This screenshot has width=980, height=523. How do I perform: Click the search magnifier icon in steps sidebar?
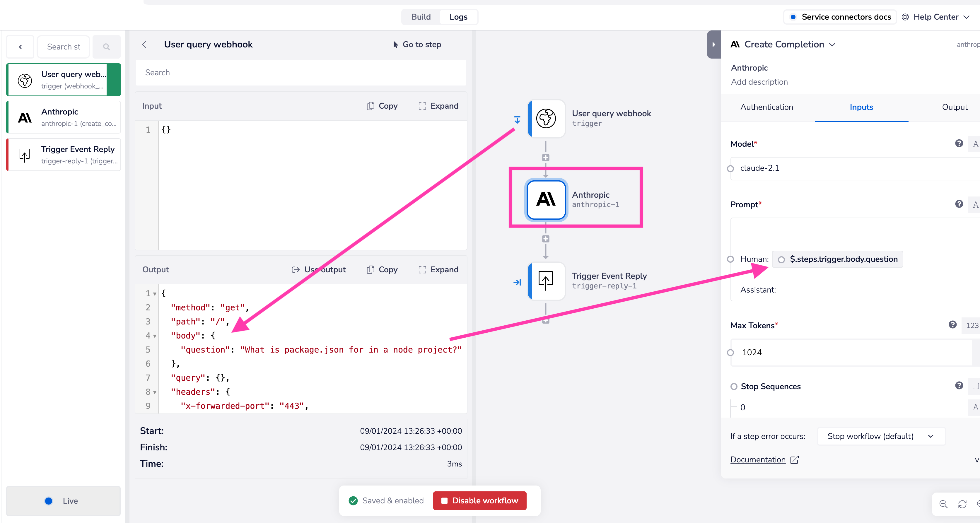coord(107,47)
